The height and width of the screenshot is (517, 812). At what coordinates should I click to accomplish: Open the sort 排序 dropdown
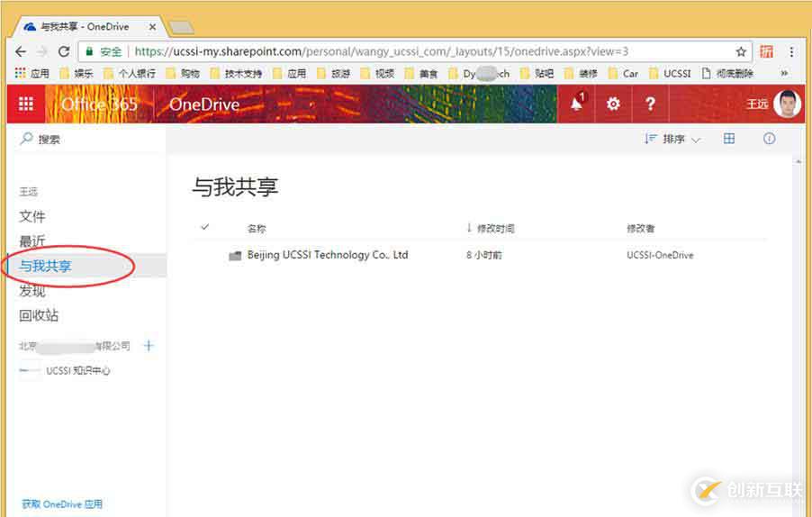pyautogui.click(x=672, y=139)
